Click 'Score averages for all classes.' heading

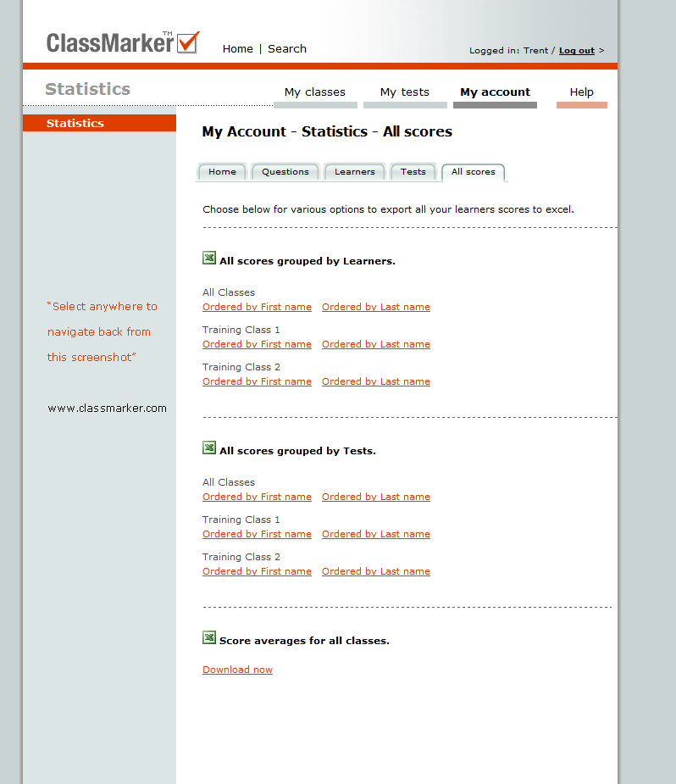click(x=304, y=641)
